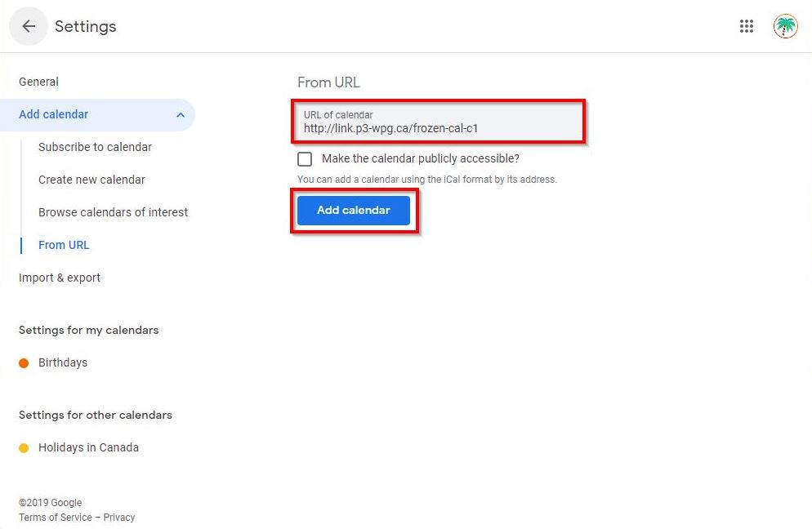Check Make the calendar publicly accessible
Image resolution: width=812 pixels, height=529 pixels.
[x=305, y=159]
